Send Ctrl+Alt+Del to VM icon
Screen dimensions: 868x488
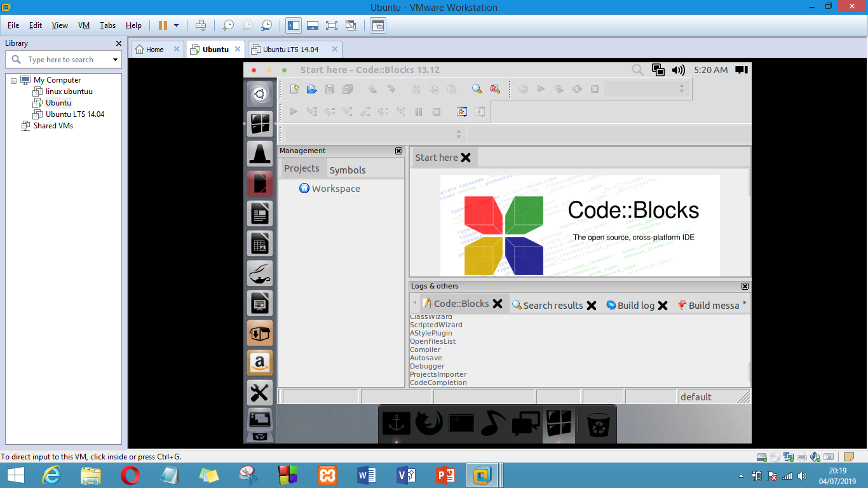coord(201,25)
